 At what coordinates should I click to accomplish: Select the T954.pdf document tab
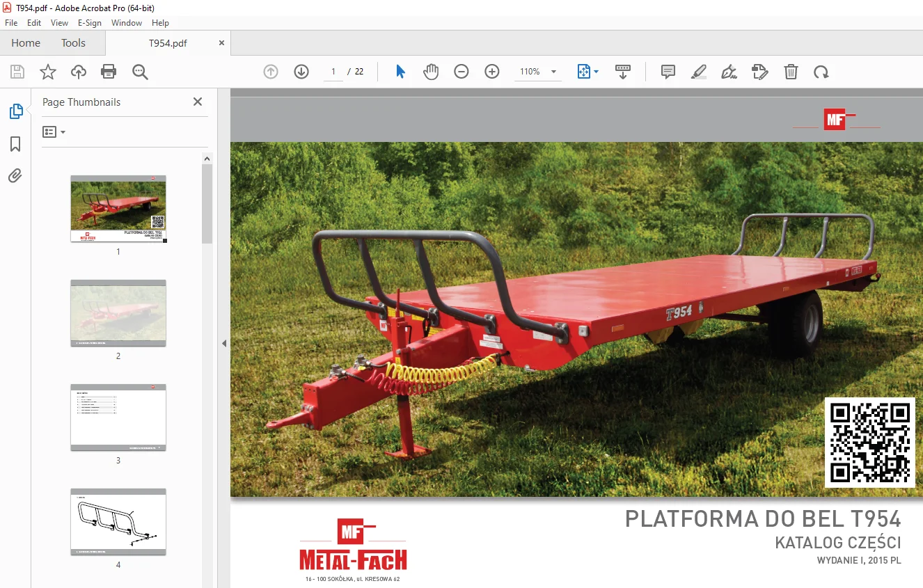[x=168, y=43]
